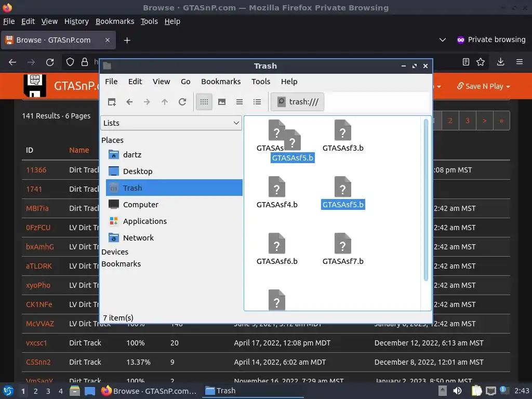
Task: Open Trash window Help menu
Action: coord(289,82)
